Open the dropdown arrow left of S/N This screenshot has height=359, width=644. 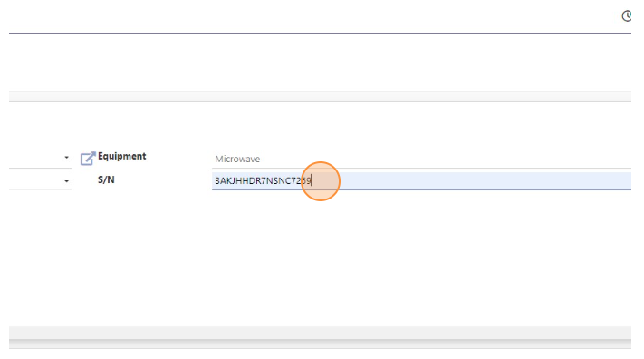[66, 181]
